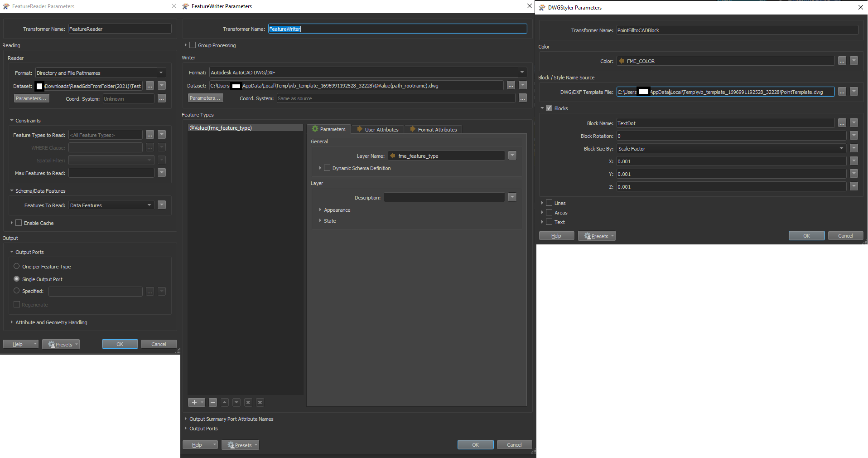This screenshot has width=868, height=458.
Task: Open Presets menu in DWGStyler window
Action: tap(597, 236)
